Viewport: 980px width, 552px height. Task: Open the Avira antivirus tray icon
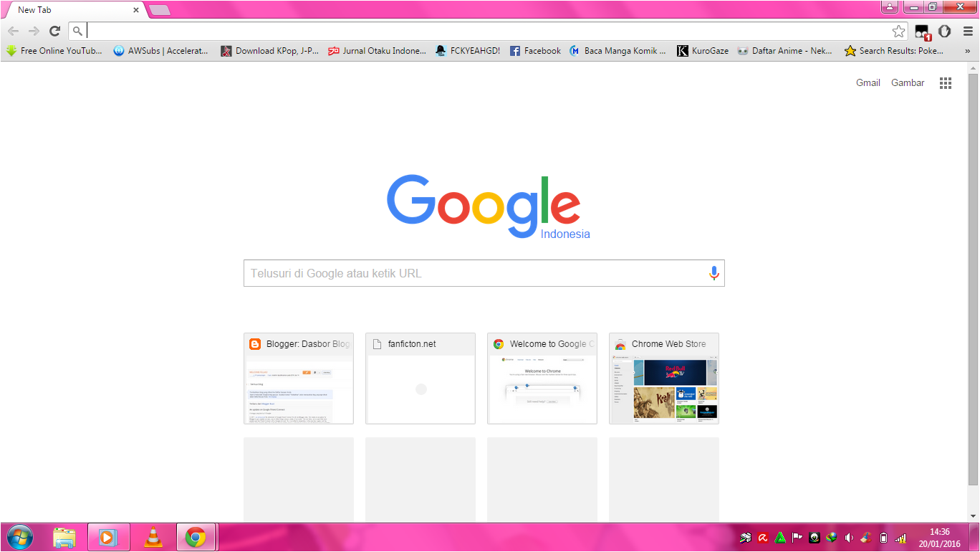click(764, 538)
